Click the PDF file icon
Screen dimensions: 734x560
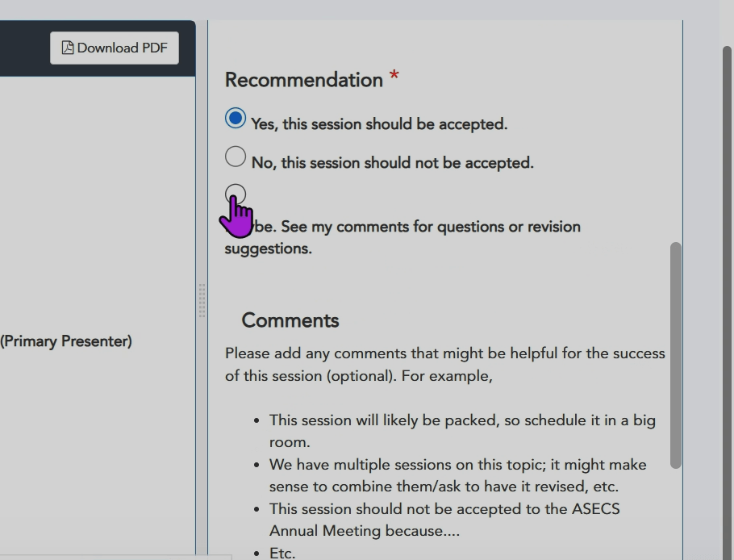[x=68, y=48]
